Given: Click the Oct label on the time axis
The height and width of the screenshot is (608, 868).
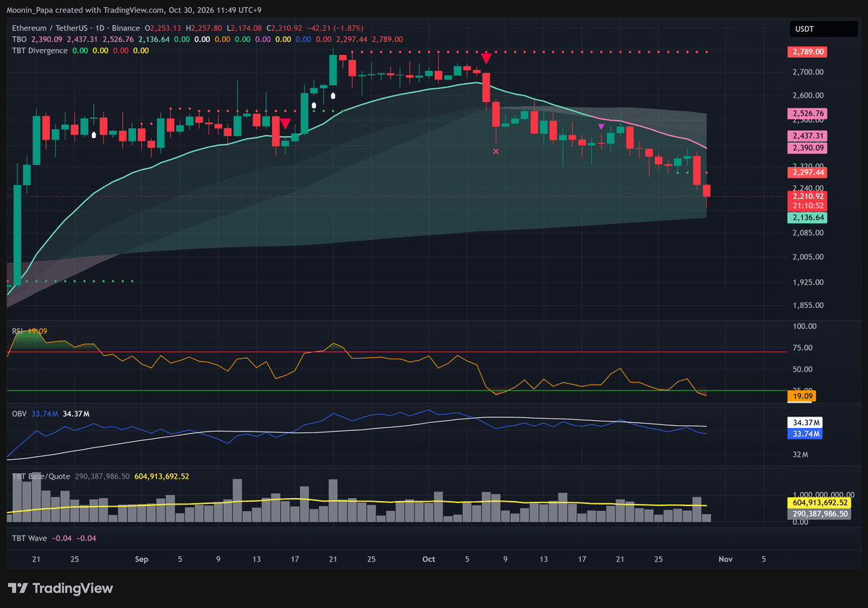Looking at the screenshot, I should (429, 559).
